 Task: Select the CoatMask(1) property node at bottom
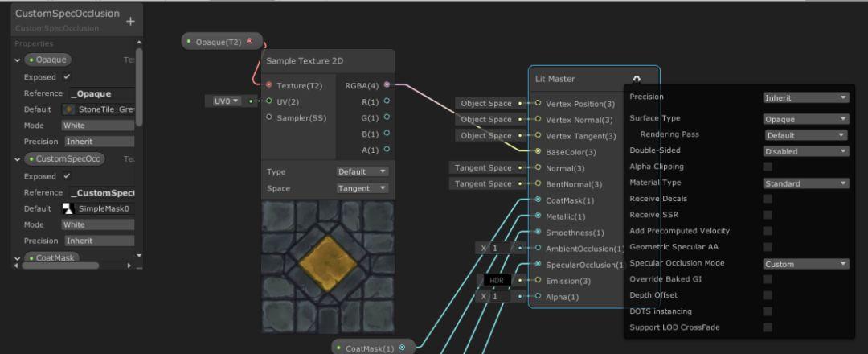point(373,348)
